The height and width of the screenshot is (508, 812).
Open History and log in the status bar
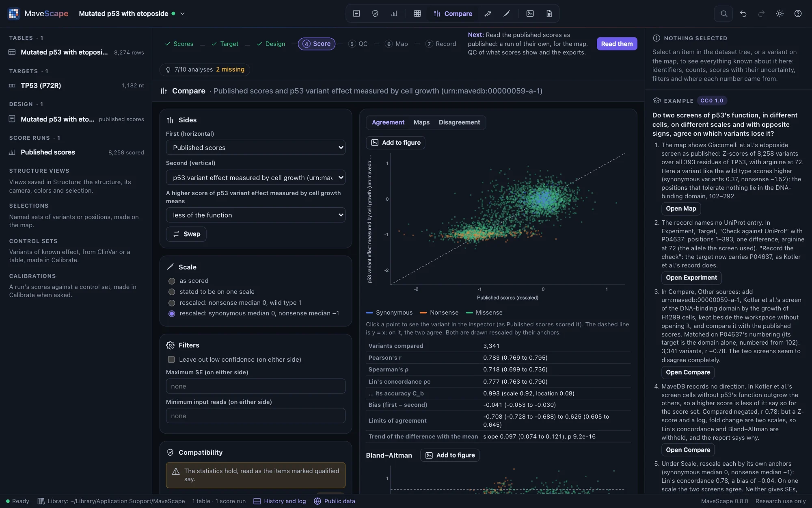(280, 501)
